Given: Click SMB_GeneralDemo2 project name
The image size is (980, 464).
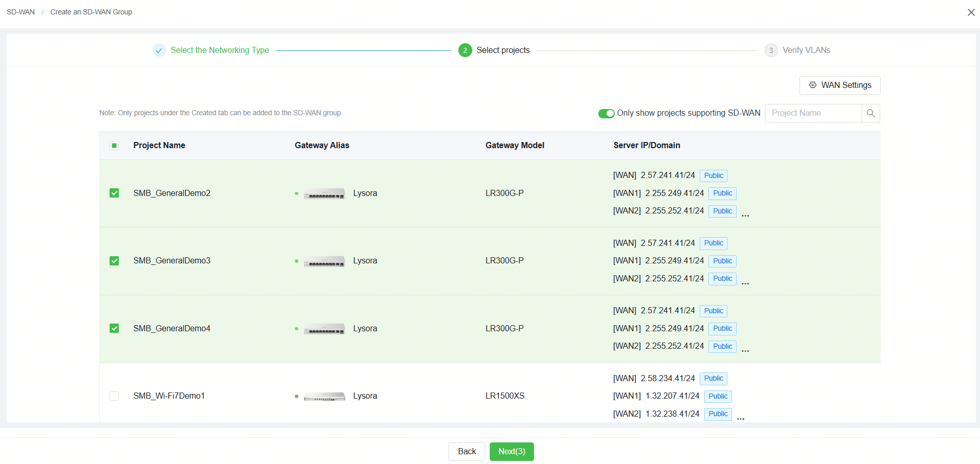Looking at the screenshot, I should [172, 193].
